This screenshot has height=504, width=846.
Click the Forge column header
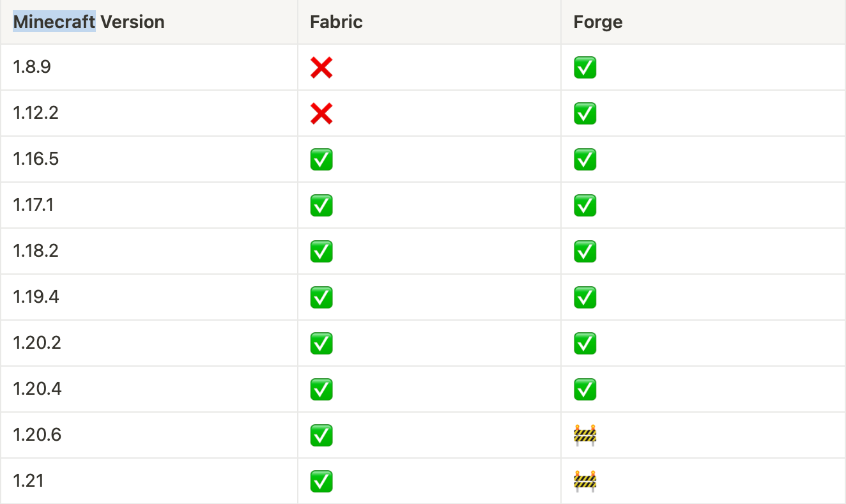pyautogui.click(x=598, y=22)
